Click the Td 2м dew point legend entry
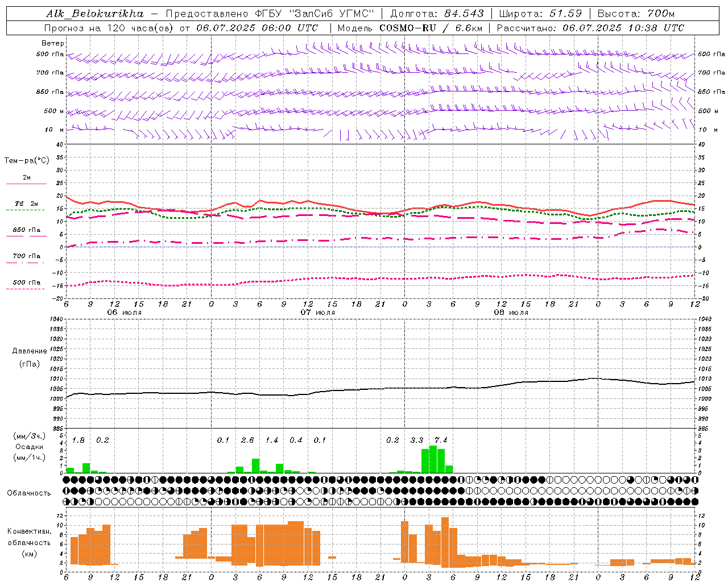This screenshot has width=728, height=582. [26, 203]
